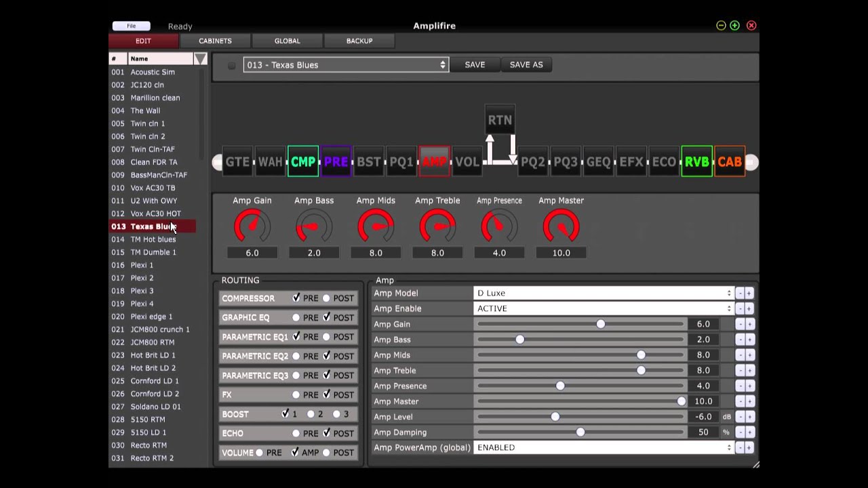This screenshot has height=488, width=868.
Task: Click the preset list filter funnel icon
Action: (200, 59)
